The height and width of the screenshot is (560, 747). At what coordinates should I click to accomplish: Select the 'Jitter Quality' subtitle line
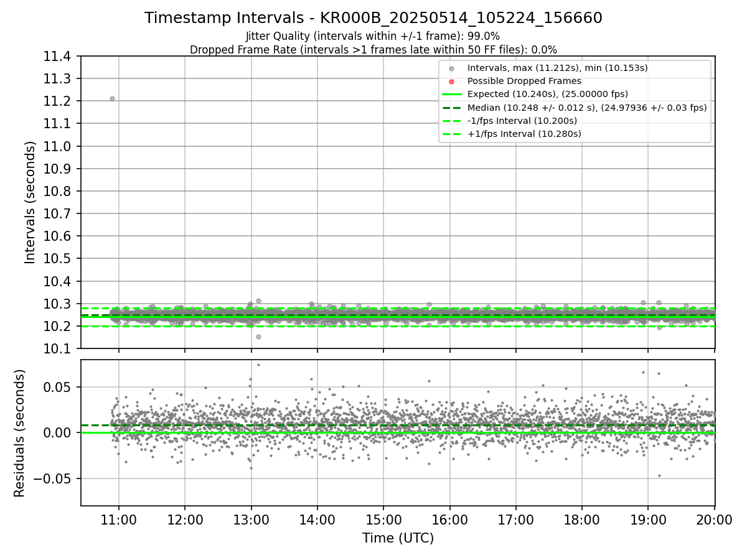click(373, 36)
